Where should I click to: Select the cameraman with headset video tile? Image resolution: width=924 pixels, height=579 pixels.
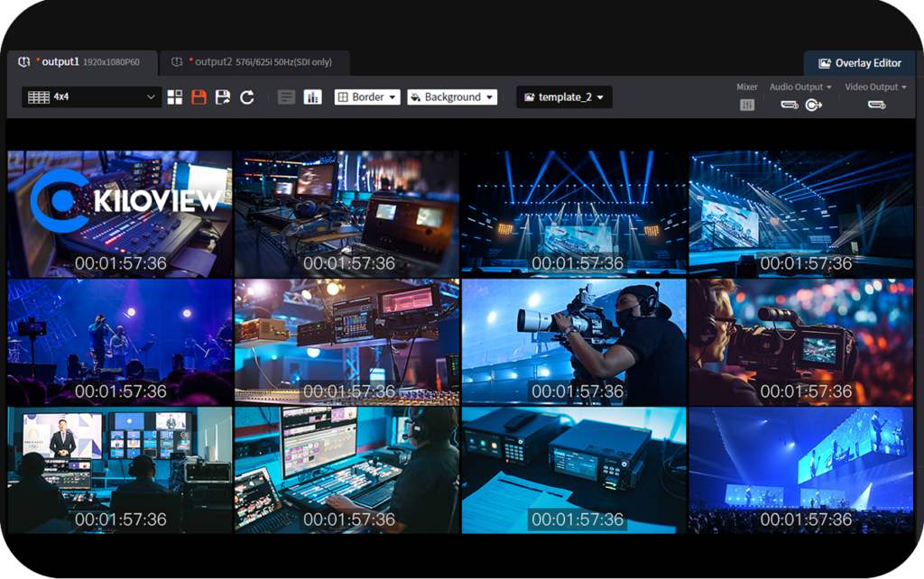(x=574, y=342)
